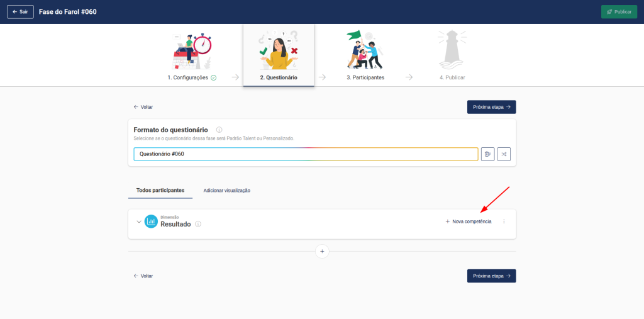This screenshot has width=644, height=319.
Task: Switch to Todos participantes tab
Action: [x=160, y=190]
